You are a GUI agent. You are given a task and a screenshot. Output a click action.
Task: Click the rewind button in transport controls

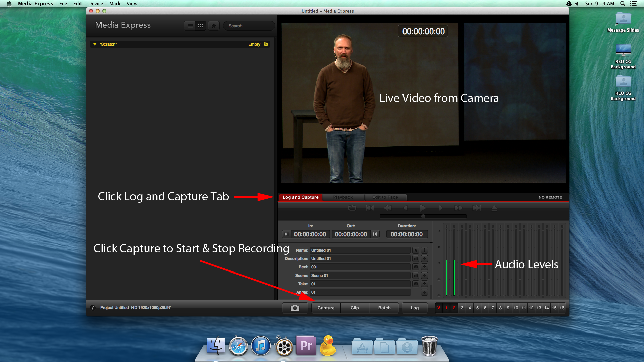pyautogui.click(x=388, y=208)
